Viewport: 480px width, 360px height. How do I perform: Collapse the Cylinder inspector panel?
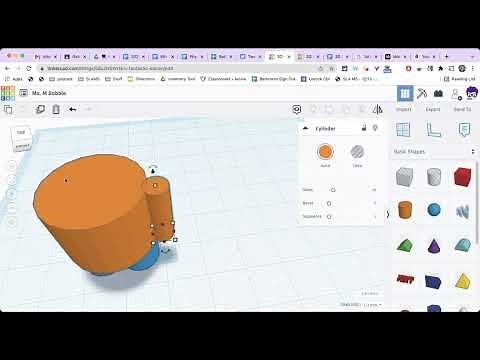[x=305, y=128]
